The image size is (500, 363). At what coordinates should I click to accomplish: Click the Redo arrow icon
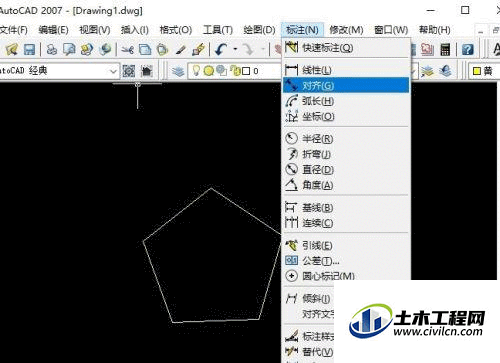click(248, 49)
